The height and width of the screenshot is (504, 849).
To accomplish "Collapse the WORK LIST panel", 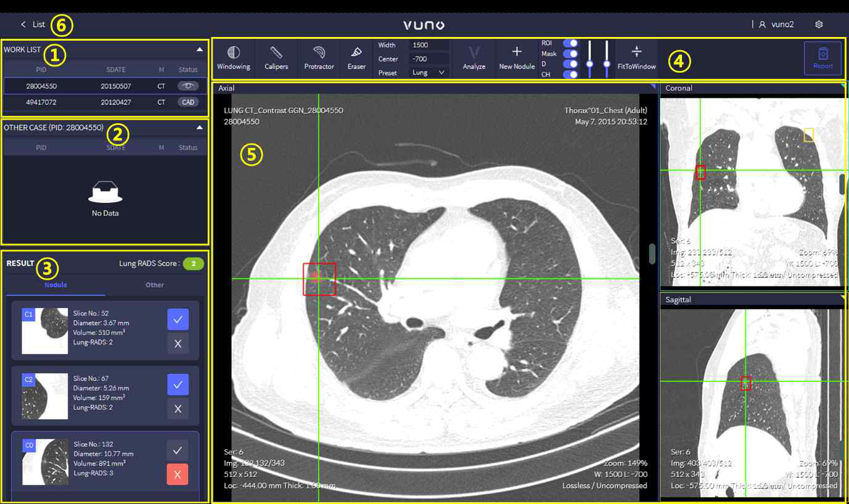I will click(199, 49).
